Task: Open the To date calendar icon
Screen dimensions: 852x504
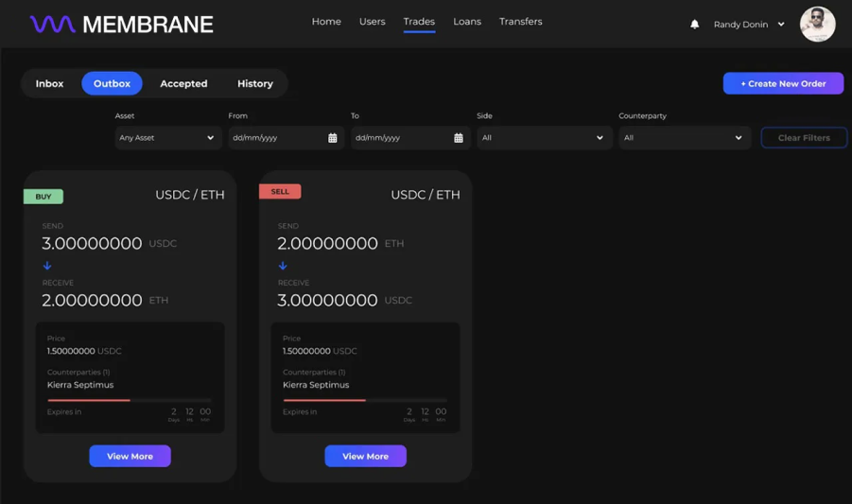Action: tap(459, 138)
